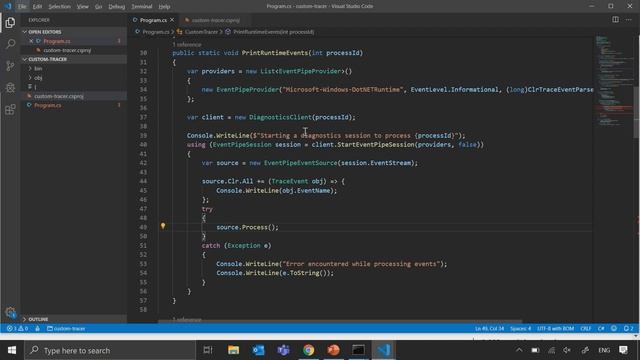Open the View menu
This screenshot has width=640, height=360.
[x=82, y=7]
